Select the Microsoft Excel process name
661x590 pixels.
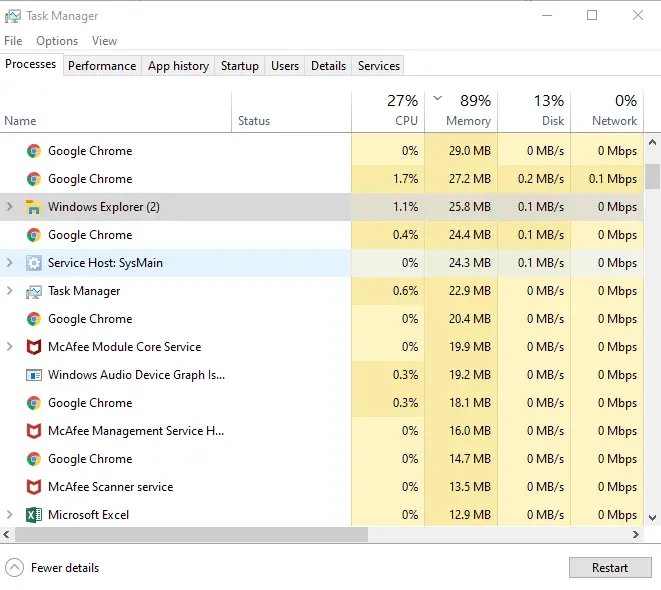click(x=89, y=515)
